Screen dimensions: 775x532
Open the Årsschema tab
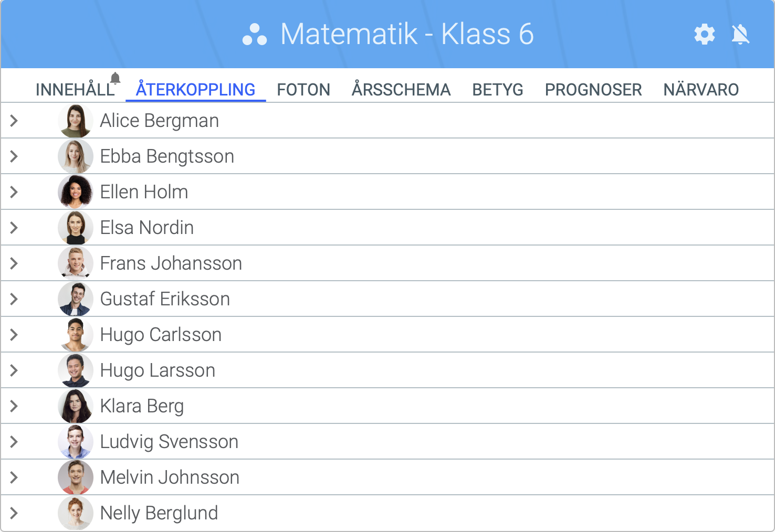[x=401, y=90]
